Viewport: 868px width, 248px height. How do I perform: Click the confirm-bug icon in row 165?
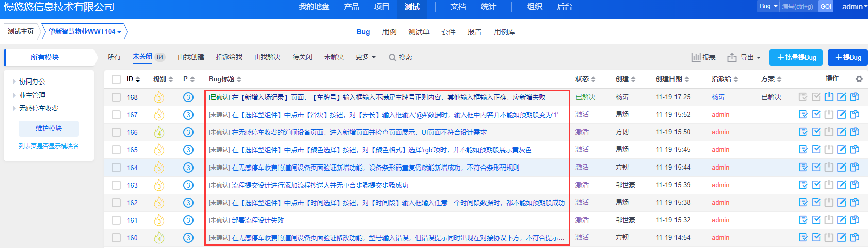[x=803, y=149]
